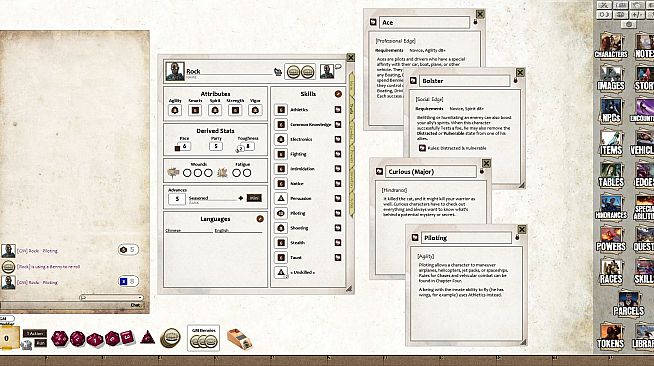
Task: Click the Fighting skill die icon
Action: [281, 154]
